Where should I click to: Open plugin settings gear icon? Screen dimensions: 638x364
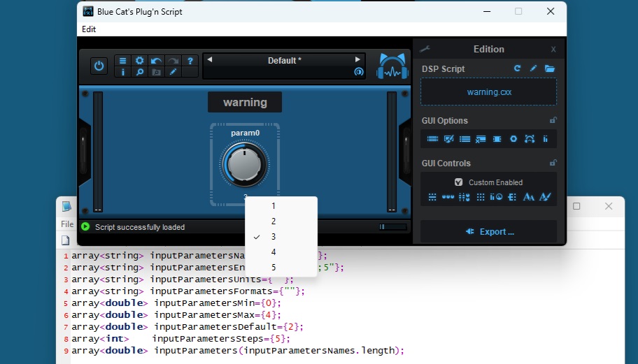140,61
